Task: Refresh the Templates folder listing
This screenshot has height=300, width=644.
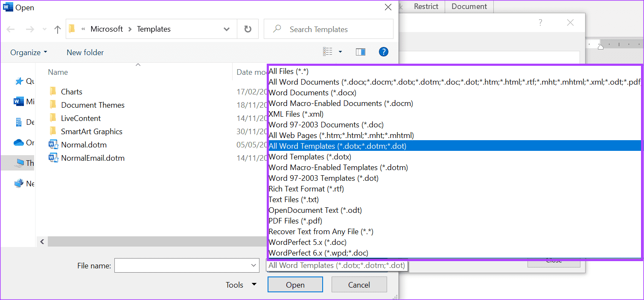Action: coord(248,29)
